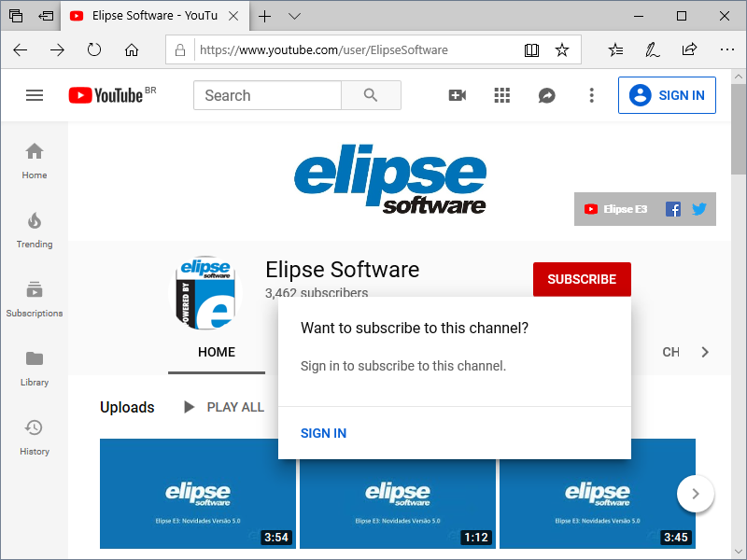This screenshot has height=560, width=747.
Task: Open the YouTube hamburger guide menu
Action: click(x=35, y=95)
